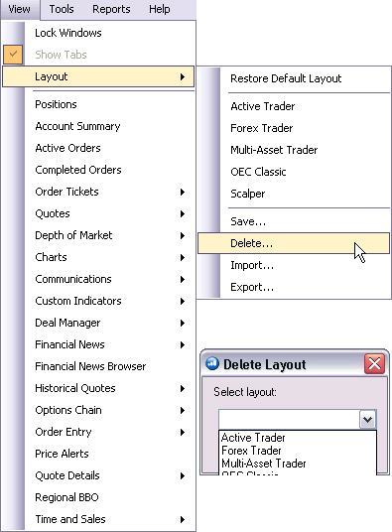Viewport: 392px width, 532px height.
Task: Open the Select layout dropdown arrow
Action: coord(367,420)
